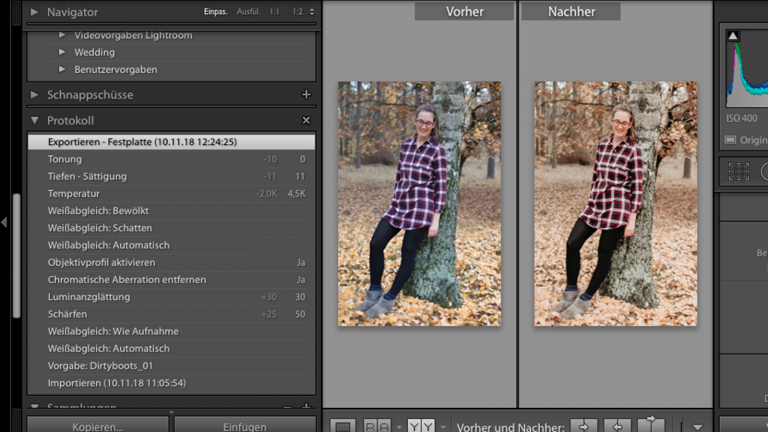This screenshot has width=768, height=432.
Task: Select Einpas. zoom level in Navigator
Action: pos(216,11)
